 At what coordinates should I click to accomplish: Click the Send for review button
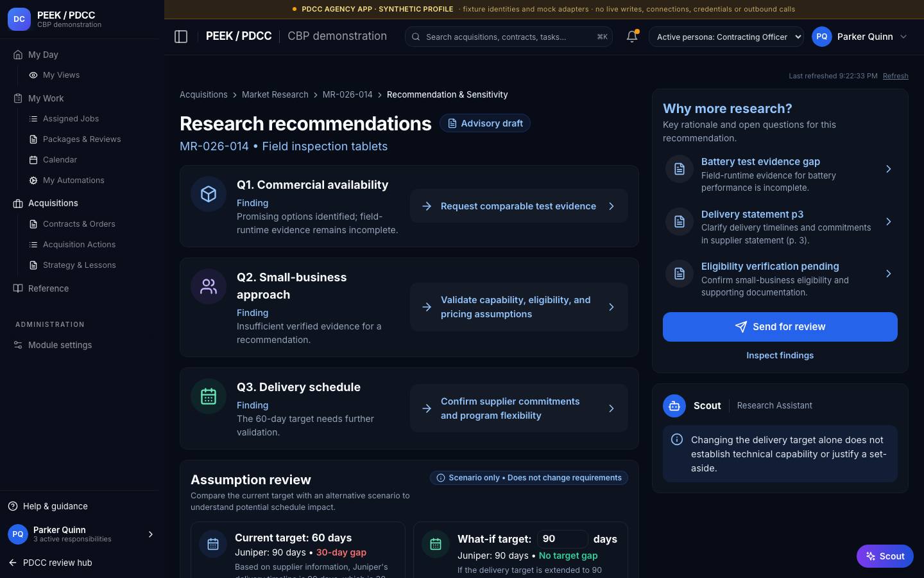pyautogui.click(x=780, y=327)
